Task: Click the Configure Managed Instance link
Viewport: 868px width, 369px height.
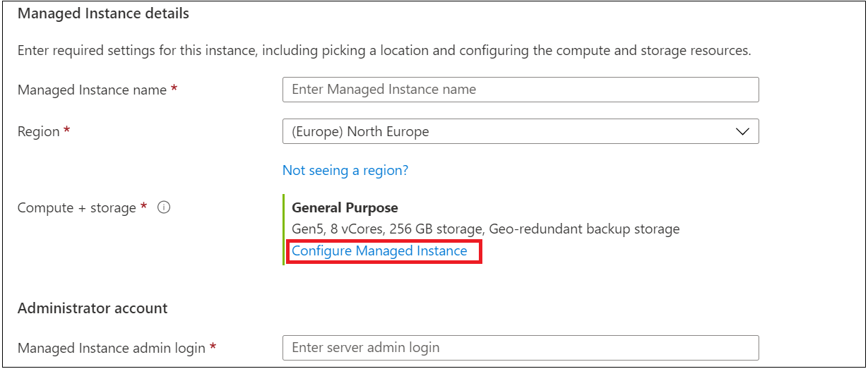Action: (x=379, y=250)
